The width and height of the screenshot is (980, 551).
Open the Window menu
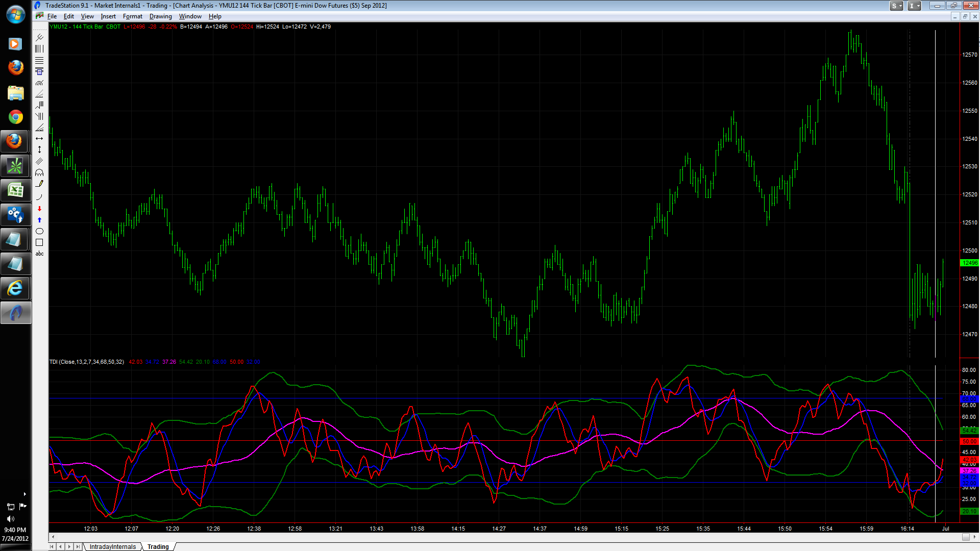coord(190,16)
